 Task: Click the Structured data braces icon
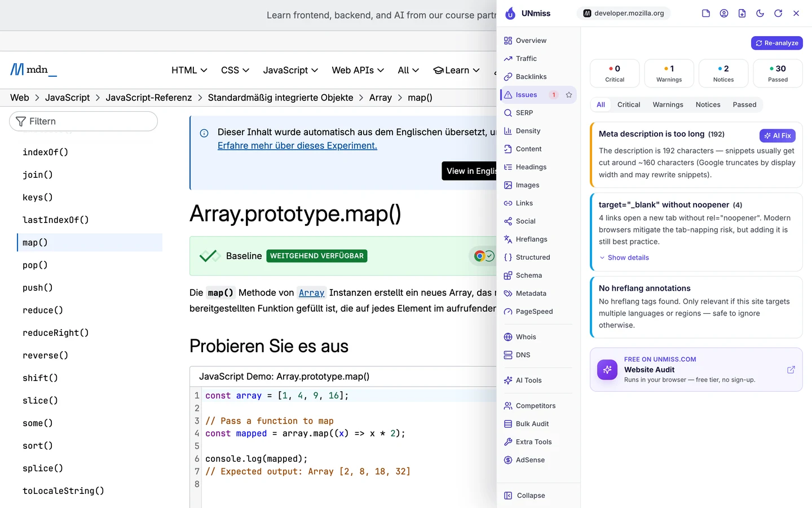(x=508, y=257)
